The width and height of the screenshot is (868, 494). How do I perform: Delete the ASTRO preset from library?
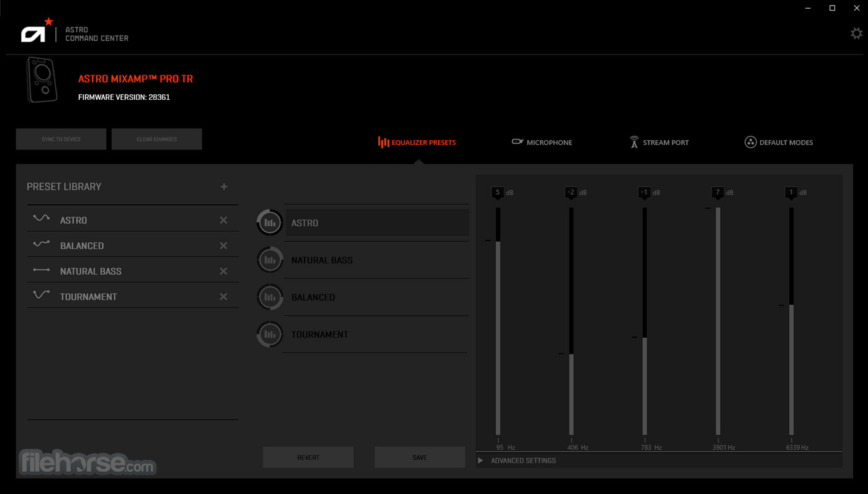pos(223,220)
